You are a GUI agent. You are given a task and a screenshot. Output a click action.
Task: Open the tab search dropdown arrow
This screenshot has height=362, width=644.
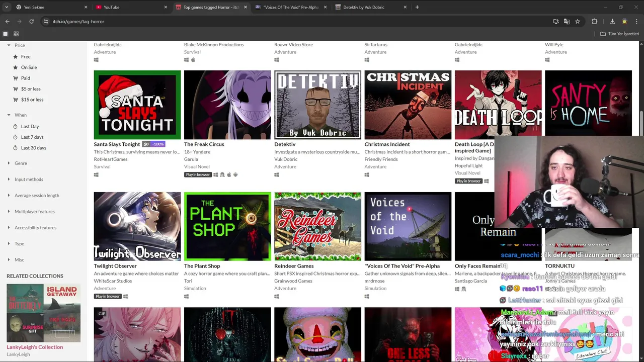[x=7, y=7]
